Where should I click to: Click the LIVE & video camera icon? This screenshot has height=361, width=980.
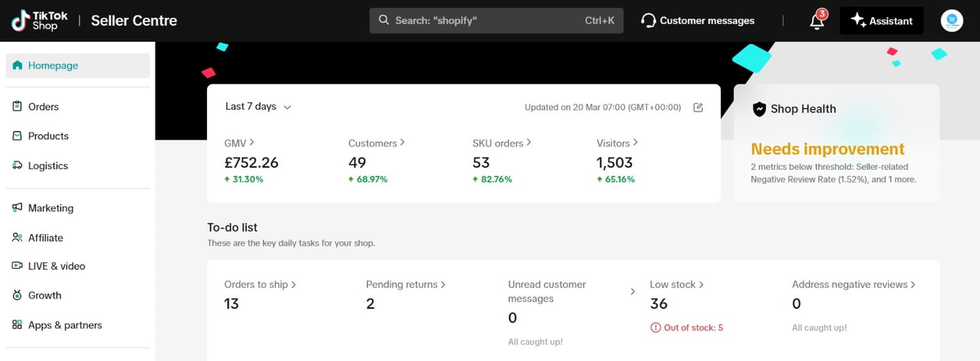tap(17, 266)
